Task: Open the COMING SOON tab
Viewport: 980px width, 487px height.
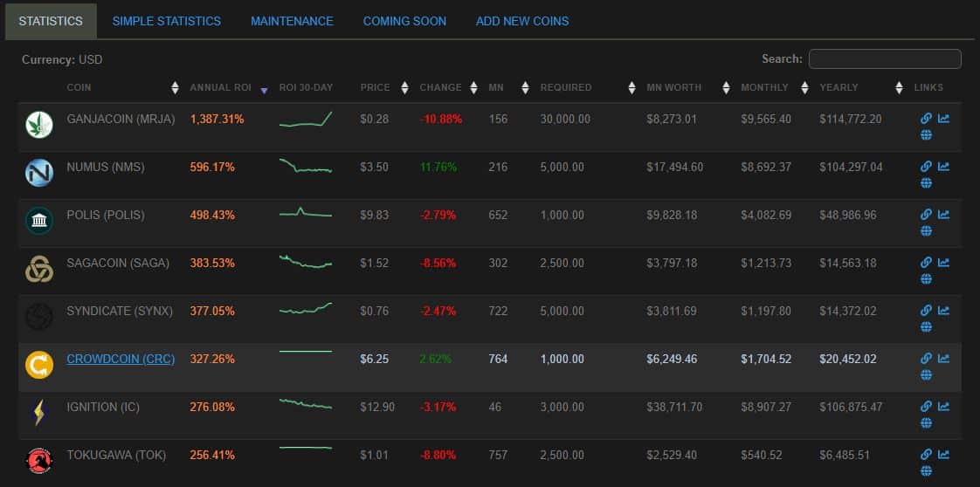Action: [x=404, y=21]
